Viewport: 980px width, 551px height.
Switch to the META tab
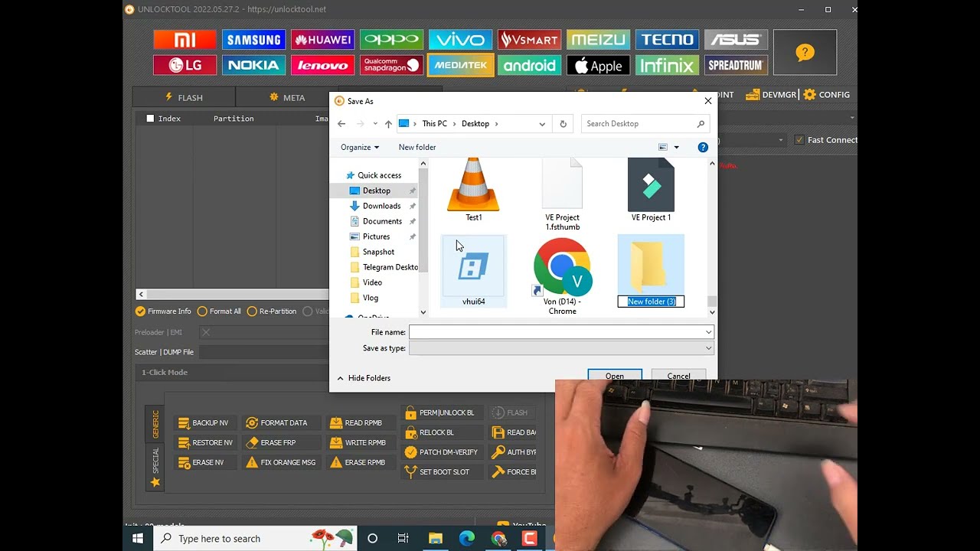point(286,97)
